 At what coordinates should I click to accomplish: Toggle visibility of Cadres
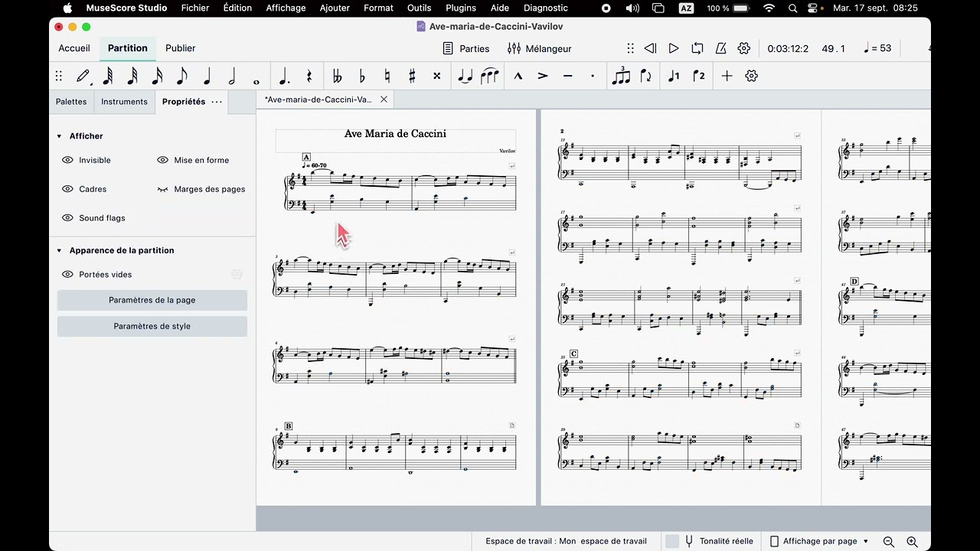[x=67, y=189]
